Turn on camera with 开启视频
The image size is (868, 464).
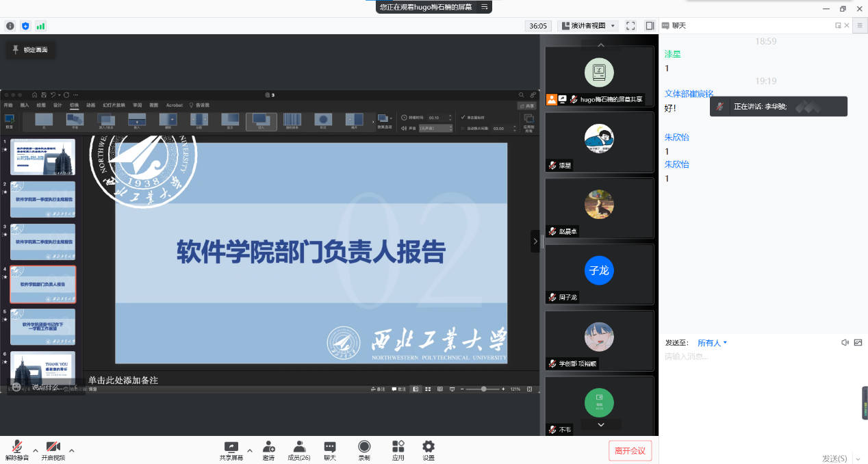[x=53, y=450]
